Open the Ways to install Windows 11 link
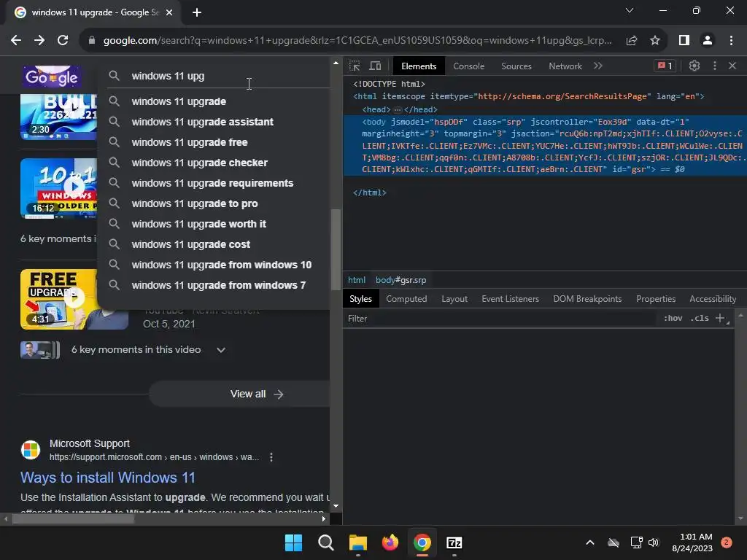The width and height of the screenshot is (747, 560). point(108,478)
